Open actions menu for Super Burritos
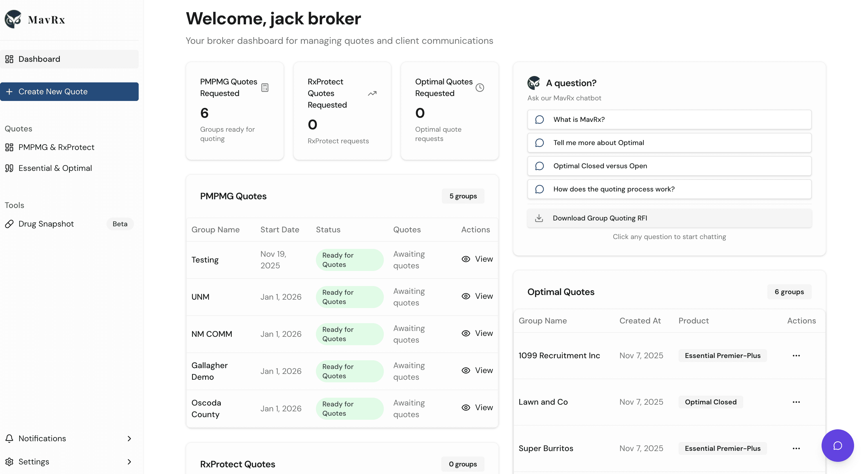This screenshot has width=868, height=474. (x=796, y=449)
